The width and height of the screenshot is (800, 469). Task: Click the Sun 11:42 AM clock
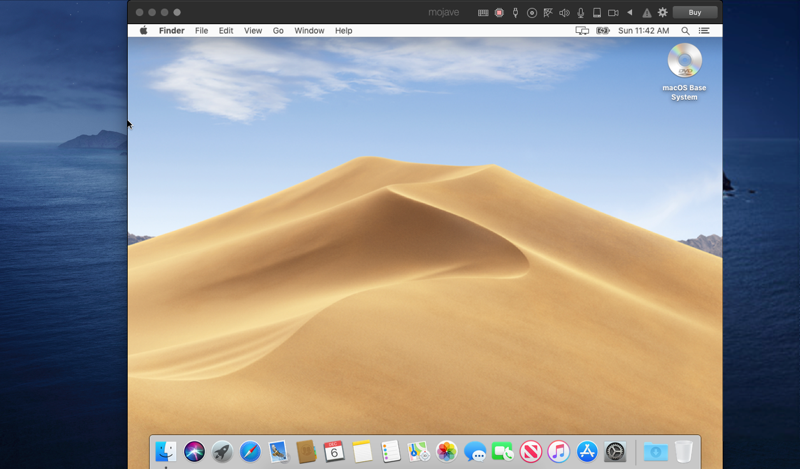(644, 31)
